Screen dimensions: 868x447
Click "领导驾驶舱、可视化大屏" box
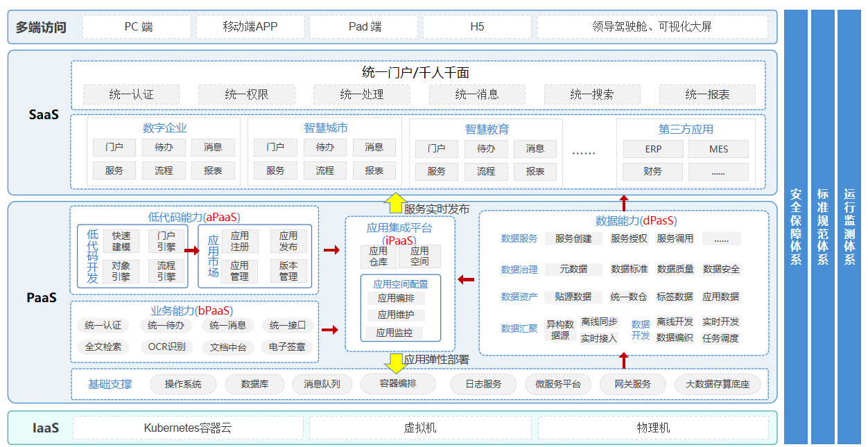pyautogui.click(x=652, y=27)
